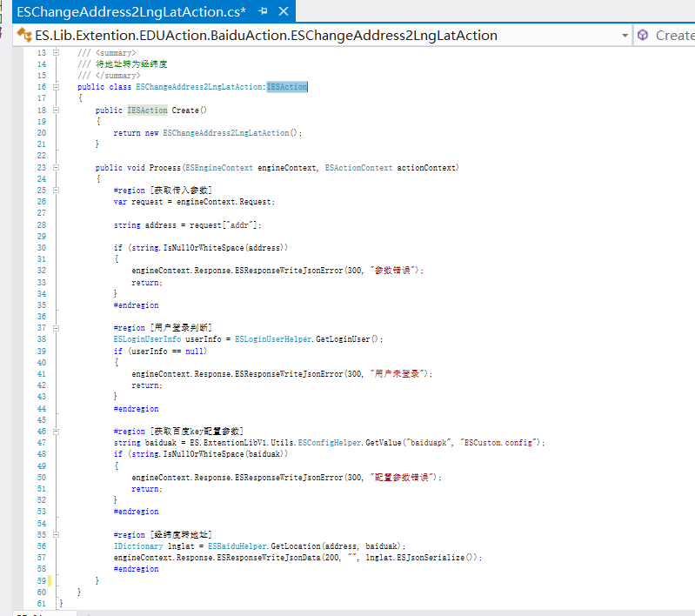Open the class navigation dropdown arrow
695x616 pixels.
pos(625,36)
